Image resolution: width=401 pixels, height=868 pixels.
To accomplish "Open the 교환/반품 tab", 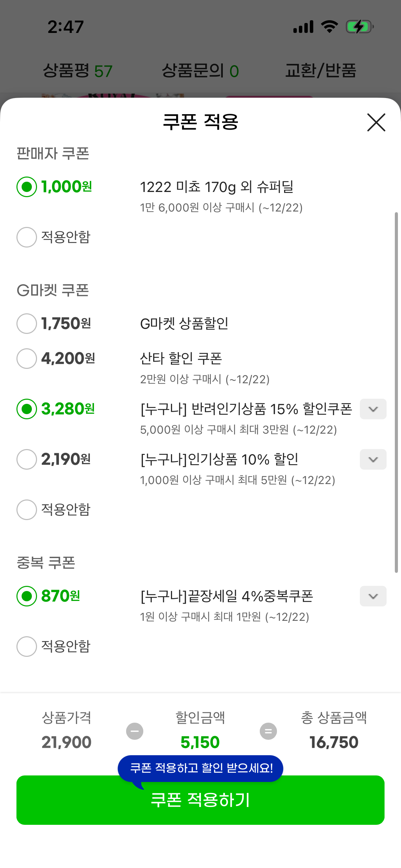I will (321, 71).
